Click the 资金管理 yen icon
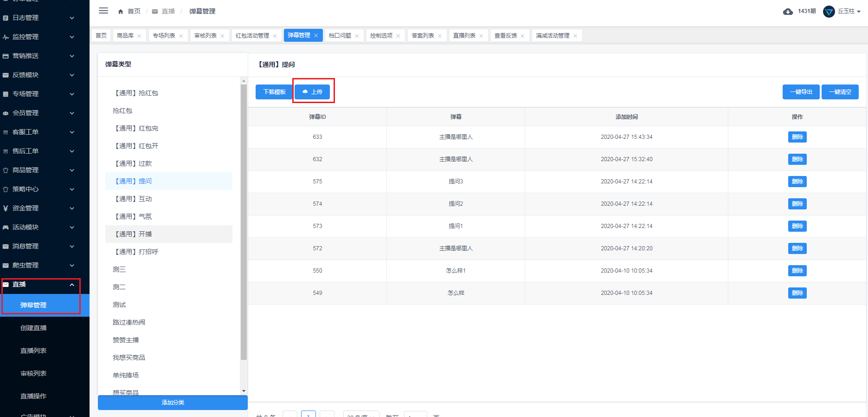The height and width of the screenshot is (417, 868). 6,208
